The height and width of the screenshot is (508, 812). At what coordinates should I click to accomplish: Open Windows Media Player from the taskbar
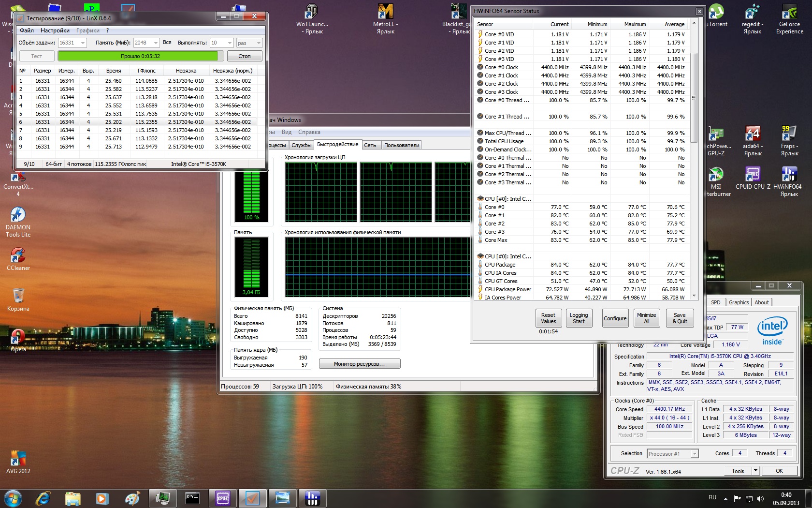(x=102, y=498)
